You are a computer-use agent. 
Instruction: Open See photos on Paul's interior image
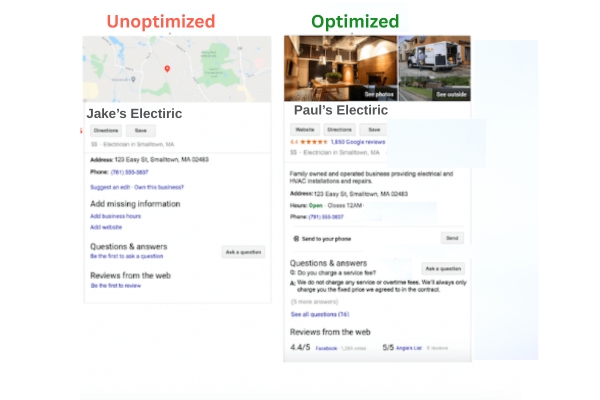tap(378, 94)
